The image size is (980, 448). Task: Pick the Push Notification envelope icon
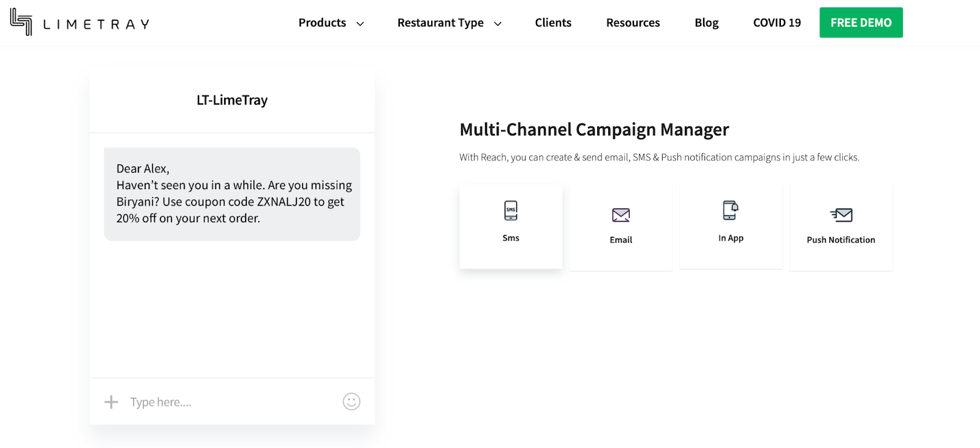click(841, 215)
